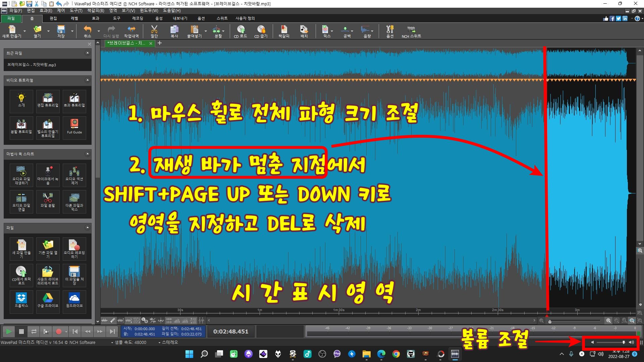Click the rewind transport button
644x362 pixels.
[88, 331]
